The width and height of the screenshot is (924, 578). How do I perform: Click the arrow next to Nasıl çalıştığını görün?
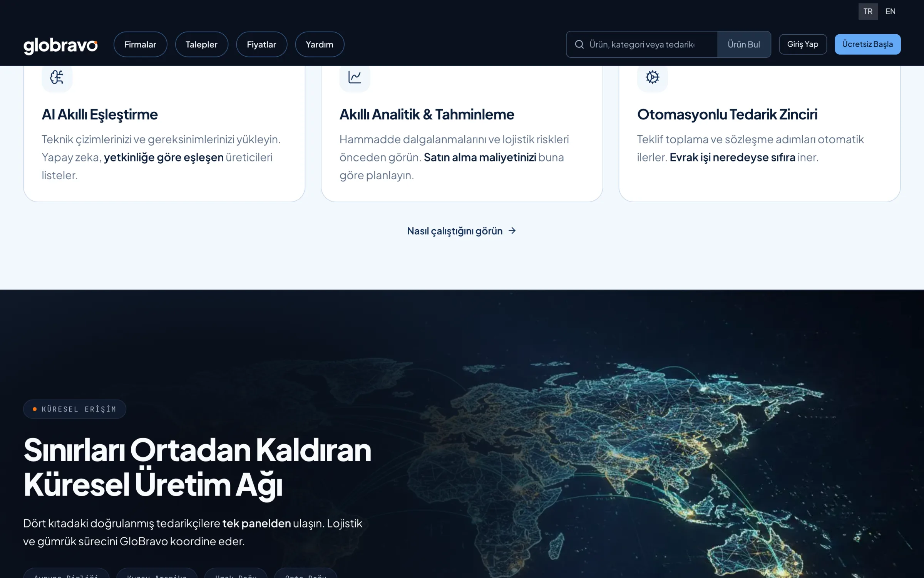[x=512, y=230]
